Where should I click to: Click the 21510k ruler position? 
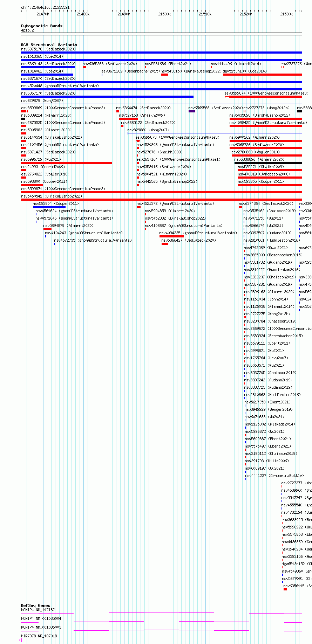click(205, 14)
